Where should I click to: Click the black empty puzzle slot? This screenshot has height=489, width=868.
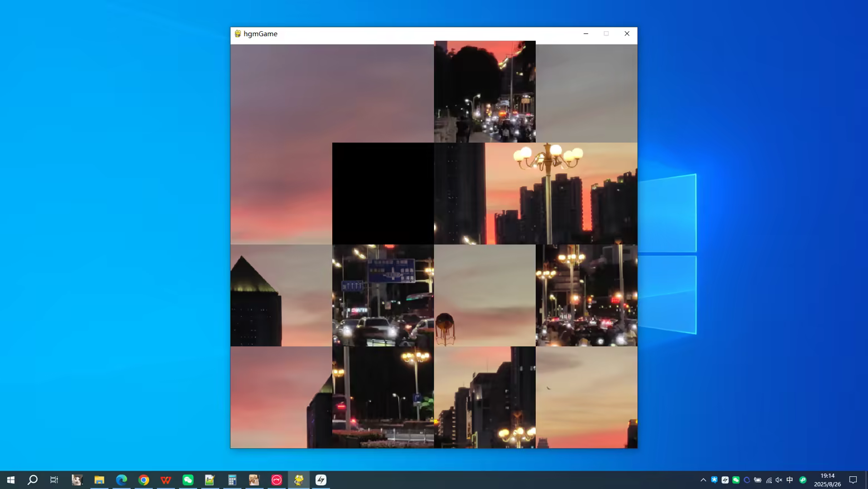point(383,193)
